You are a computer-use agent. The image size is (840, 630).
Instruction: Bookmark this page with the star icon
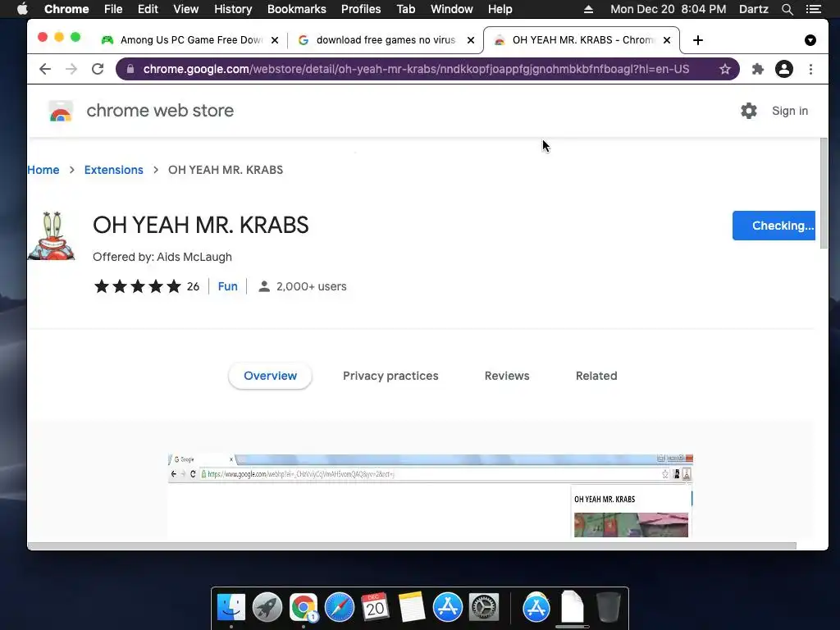click(x=725, y=69)
